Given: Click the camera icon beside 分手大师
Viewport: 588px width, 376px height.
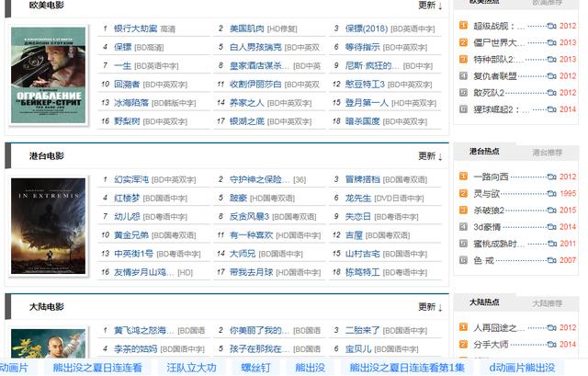Looking at the screenshot, I should click(551, 345).
